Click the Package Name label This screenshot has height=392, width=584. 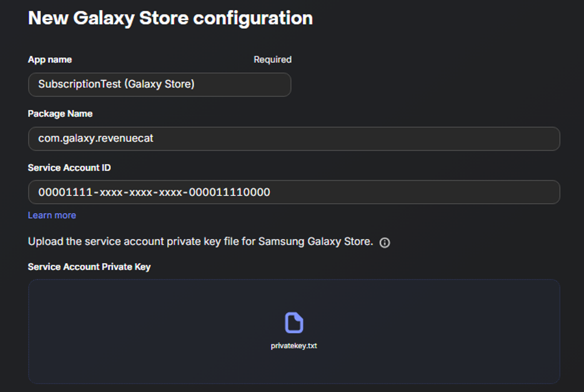(x=60, y=114)
